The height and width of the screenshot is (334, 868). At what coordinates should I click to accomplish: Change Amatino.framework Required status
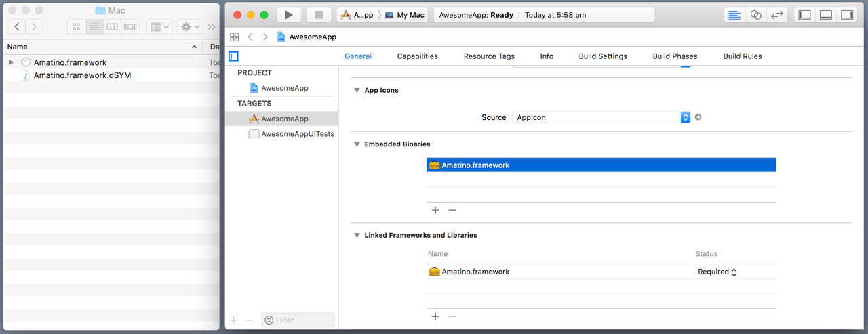pos(717,272)
